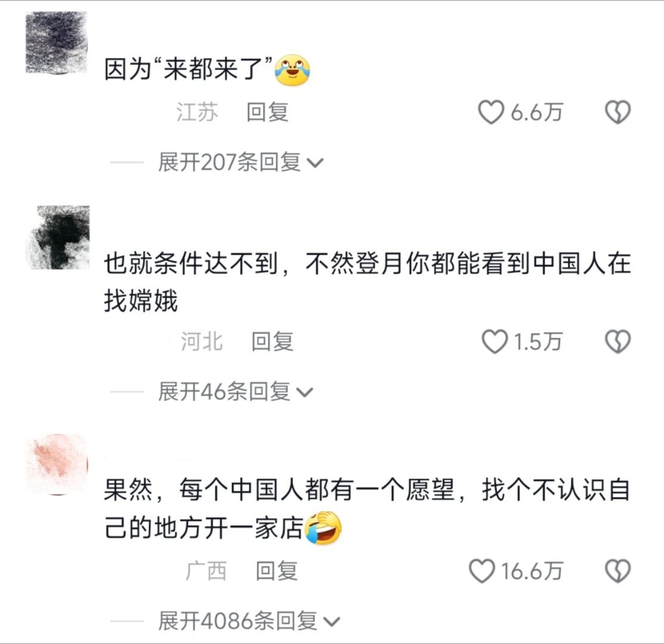Like the 嫦娥 comment from 河北
This screenshot has height=644, width=664.
(495, 342)
